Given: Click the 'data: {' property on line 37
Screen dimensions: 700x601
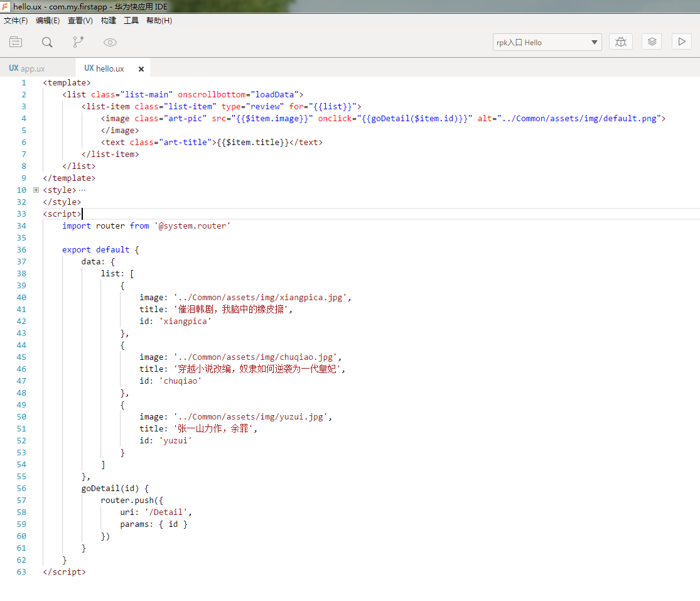Looking at the screenshot, I should tap(98, 262).
